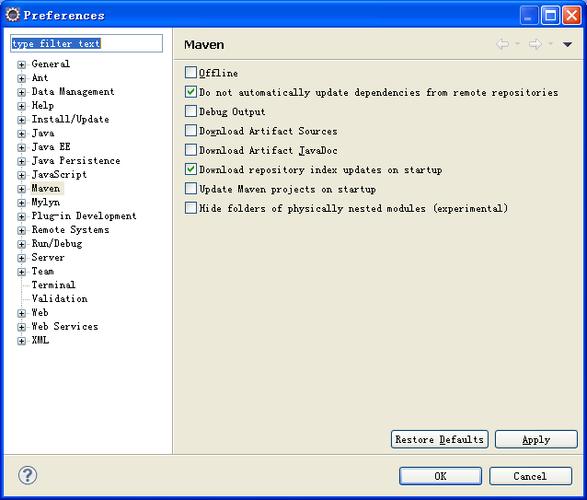Select Web Services in the tree
The width and height of the screenshot is (587, 500).
pos(65,326)
